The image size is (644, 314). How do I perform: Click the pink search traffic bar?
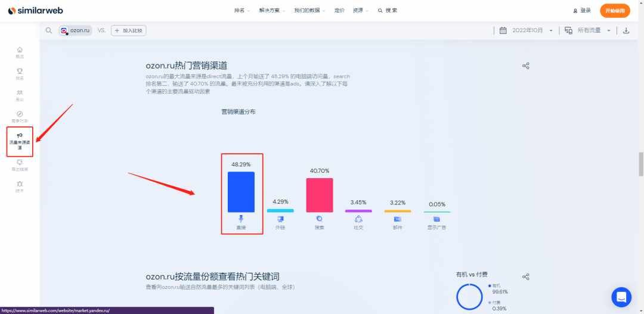point(319,195)
